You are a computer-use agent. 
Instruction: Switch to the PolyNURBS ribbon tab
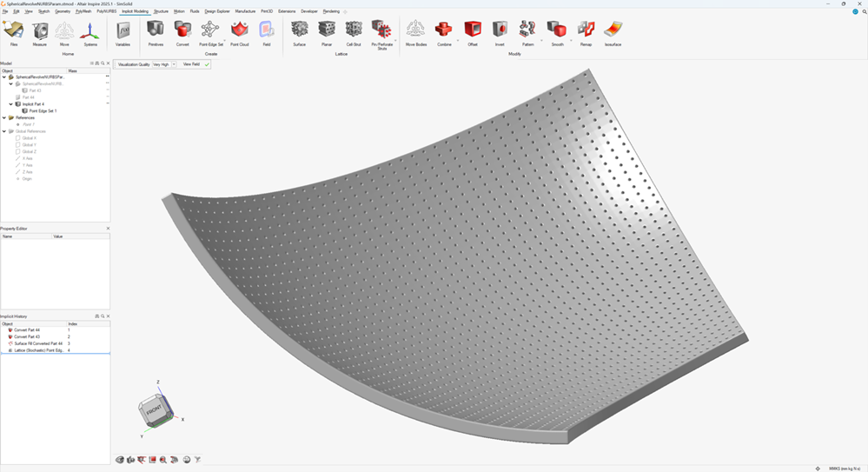point(106,11)
